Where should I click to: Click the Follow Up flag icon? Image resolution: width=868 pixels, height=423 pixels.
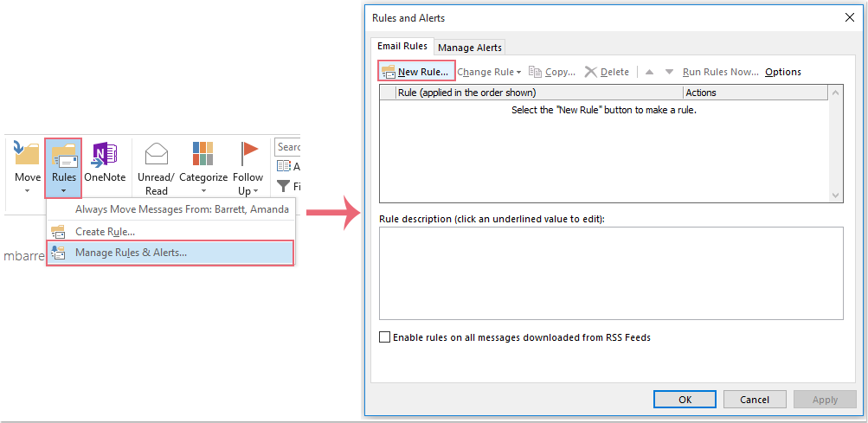pyautogui.click(x=248, y=154)
